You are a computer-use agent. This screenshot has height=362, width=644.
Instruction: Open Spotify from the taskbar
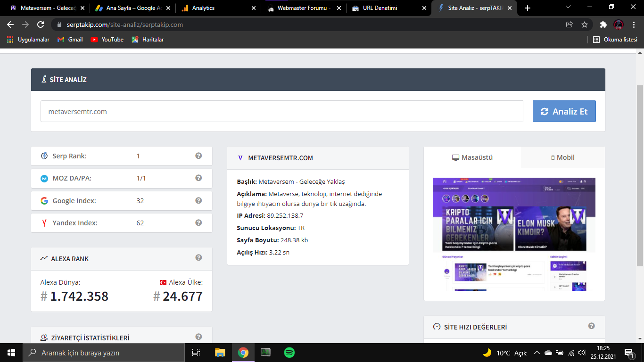click(289, 353)
